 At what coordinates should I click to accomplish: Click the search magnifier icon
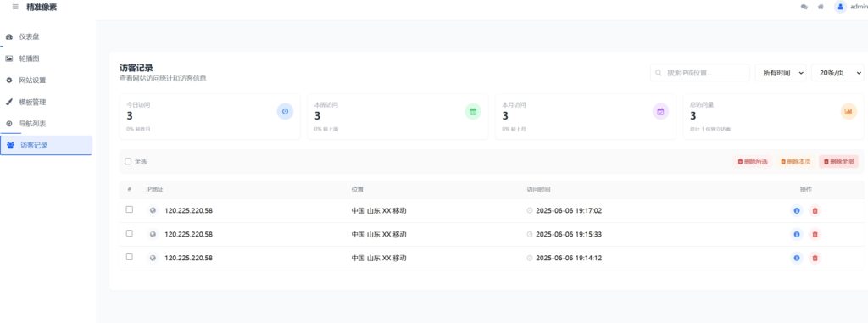click(x=659, y=73)
